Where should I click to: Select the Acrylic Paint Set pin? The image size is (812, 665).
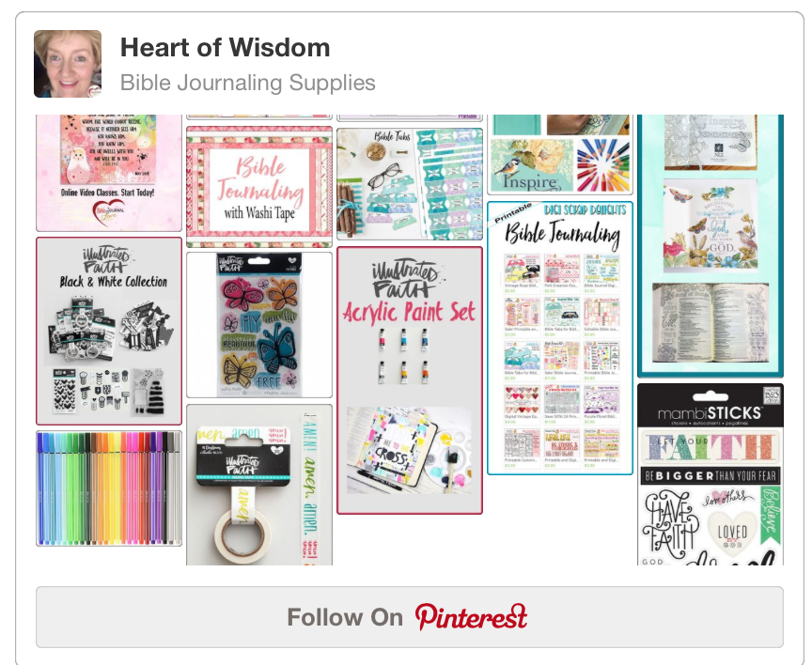410,380
